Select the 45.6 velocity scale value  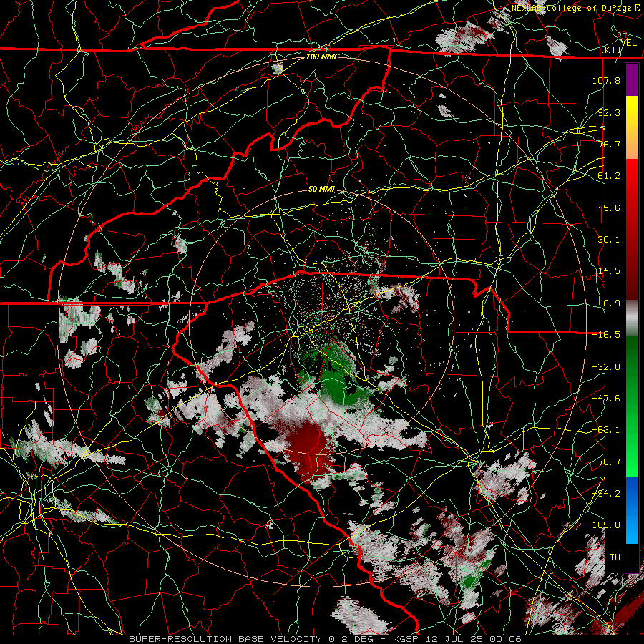609,208
